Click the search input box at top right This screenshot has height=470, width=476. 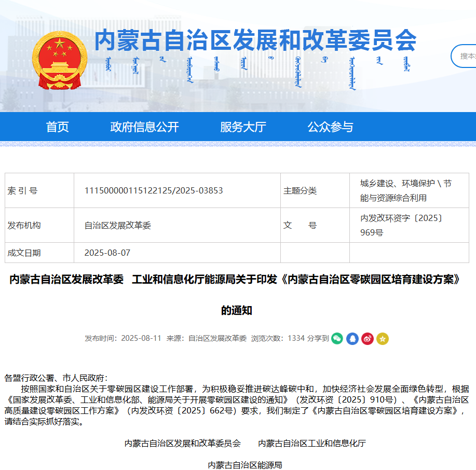[x=465, y=56]
